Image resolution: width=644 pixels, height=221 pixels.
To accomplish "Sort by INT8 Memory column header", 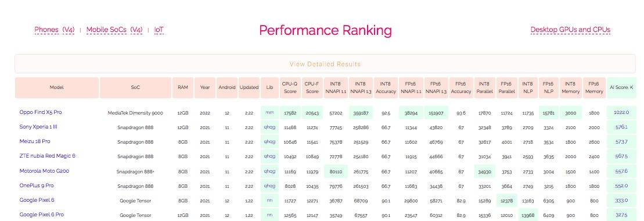I will (x=570, y=88).
